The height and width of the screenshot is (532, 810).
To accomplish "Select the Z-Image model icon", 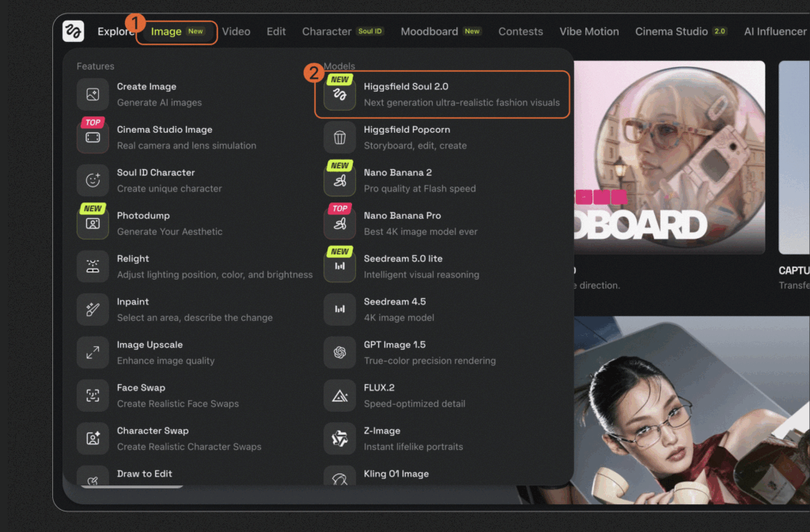I will 339,439.
